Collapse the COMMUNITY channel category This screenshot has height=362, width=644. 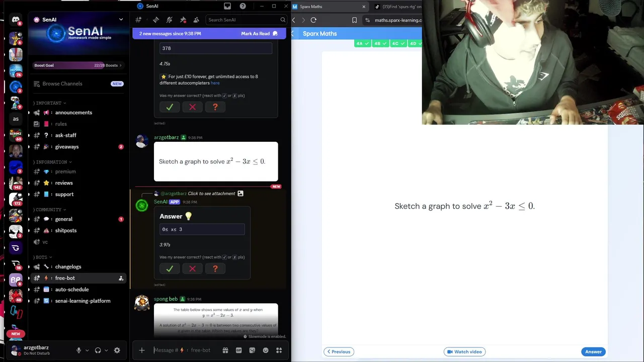pos(50,210)
